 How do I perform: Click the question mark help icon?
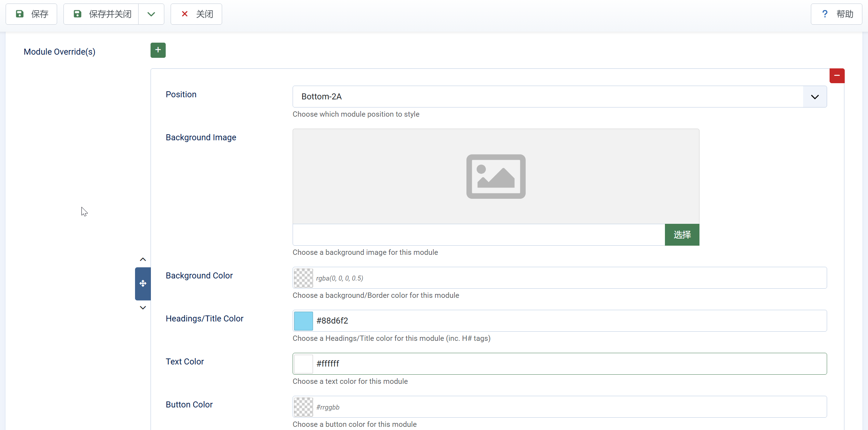point(825,14)
